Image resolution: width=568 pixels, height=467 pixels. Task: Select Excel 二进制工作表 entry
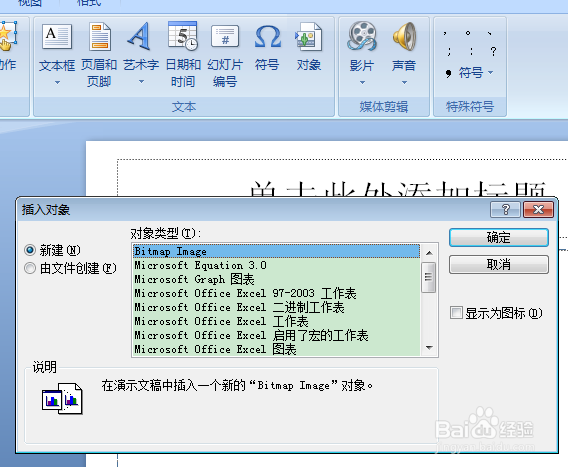[x=276, y=307]
